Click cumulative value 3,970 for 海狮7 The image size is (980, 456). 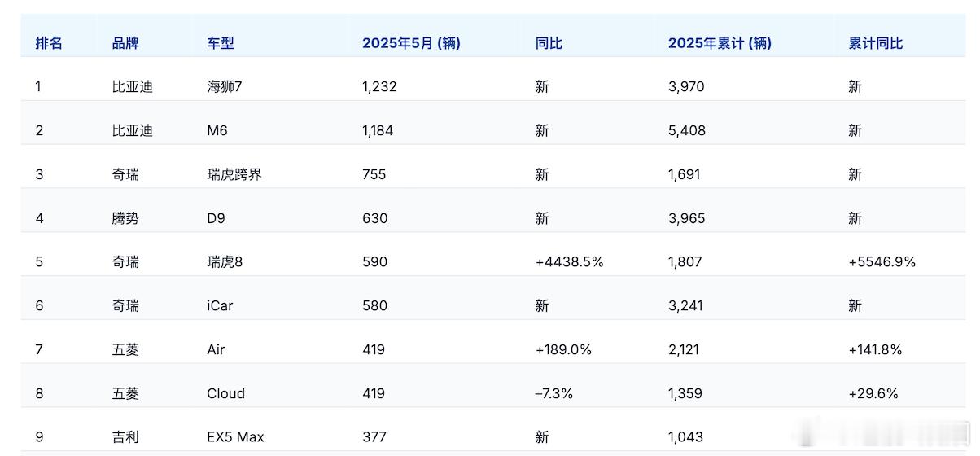coord(686,86)
